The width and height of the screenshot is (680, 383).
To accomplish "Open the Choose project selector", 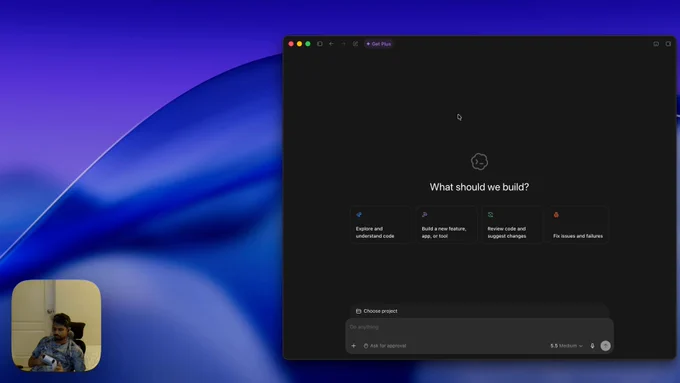I will 376,311.
